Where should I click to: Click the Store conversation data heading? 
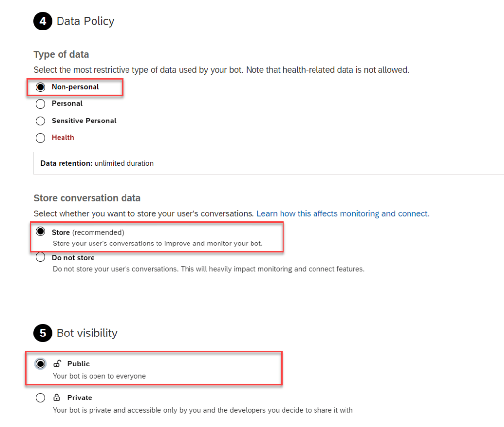click(x=87, y=198)
